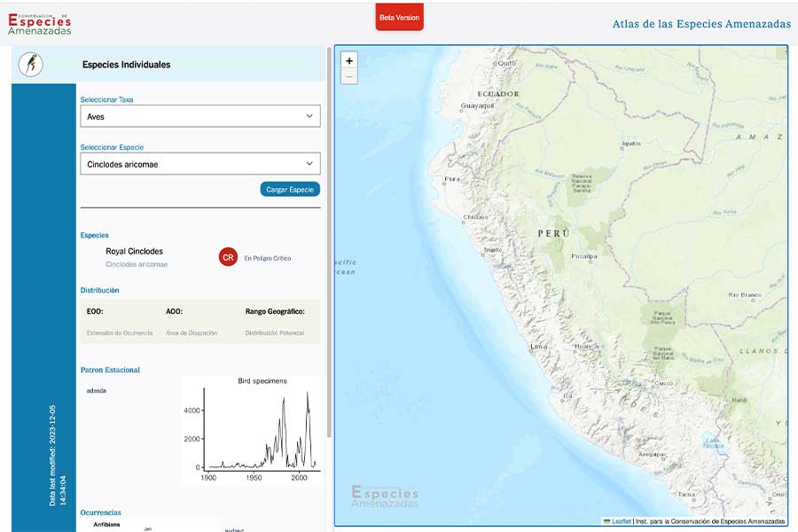Click the AOO: label
Viewport: 798px width, 532px height.
point(174,311)
